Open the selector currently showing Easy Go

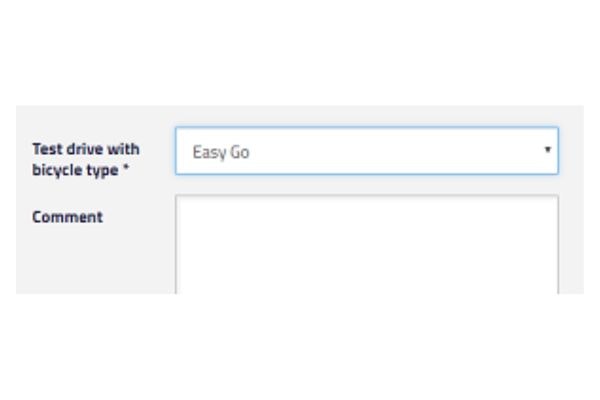click(x=366, y=151)
